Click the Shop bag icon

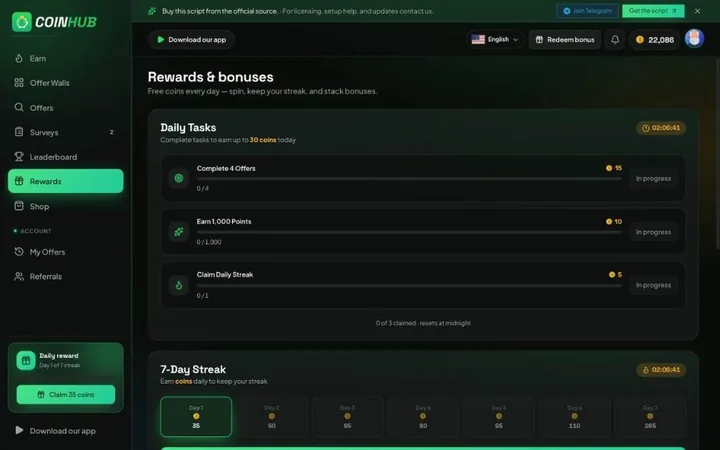[19, 206]
